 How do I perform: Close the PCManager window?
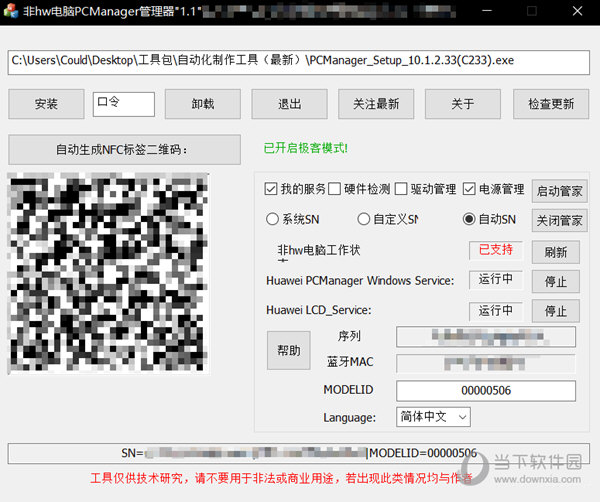577,11
